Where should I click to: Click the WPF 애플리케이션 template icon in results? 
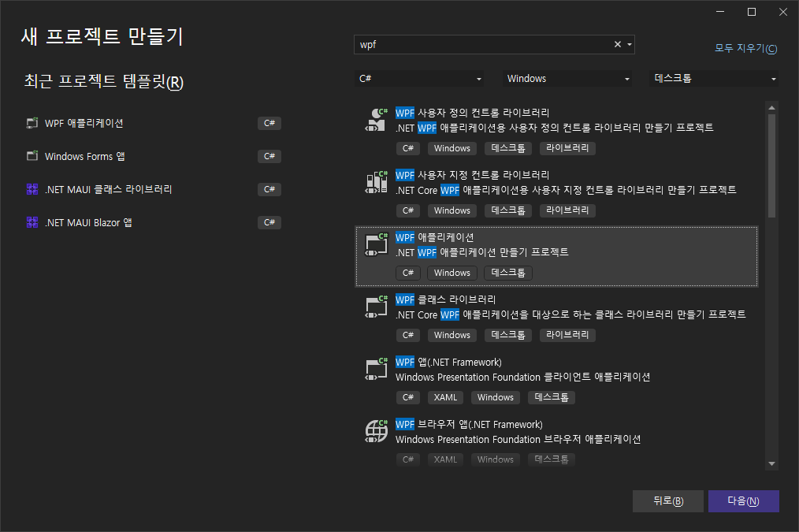(376, 244)
